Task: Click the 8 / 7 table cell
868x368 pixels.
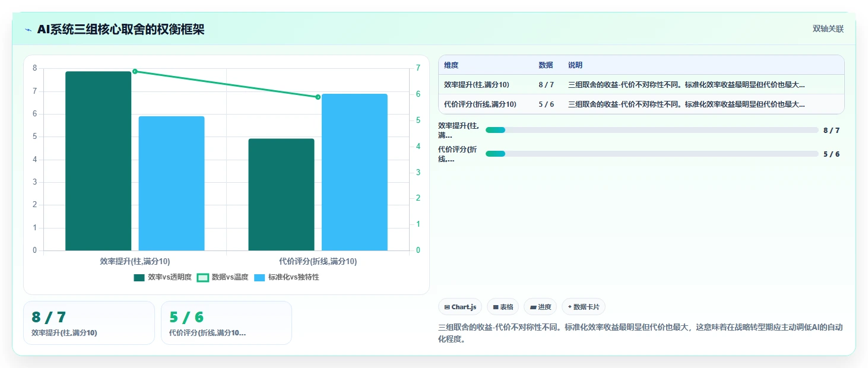Action: (x=546, y=85)
